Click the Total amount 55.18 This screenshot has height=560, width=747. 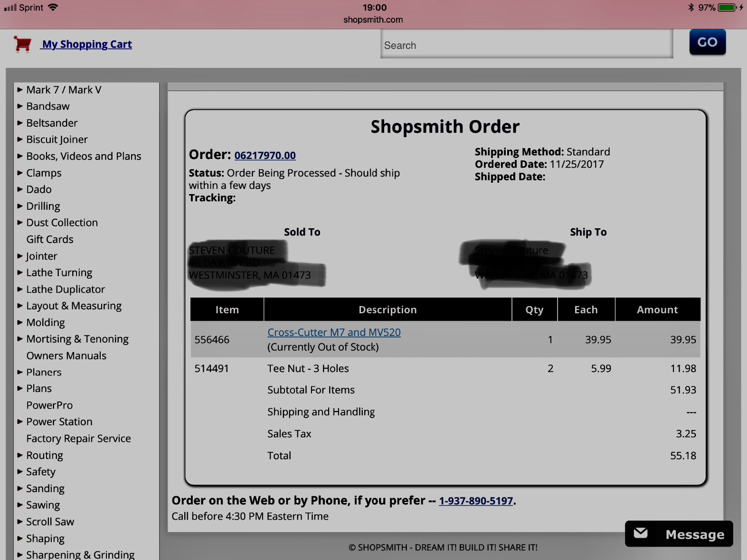pyautogui.click(x=683, y=456)
